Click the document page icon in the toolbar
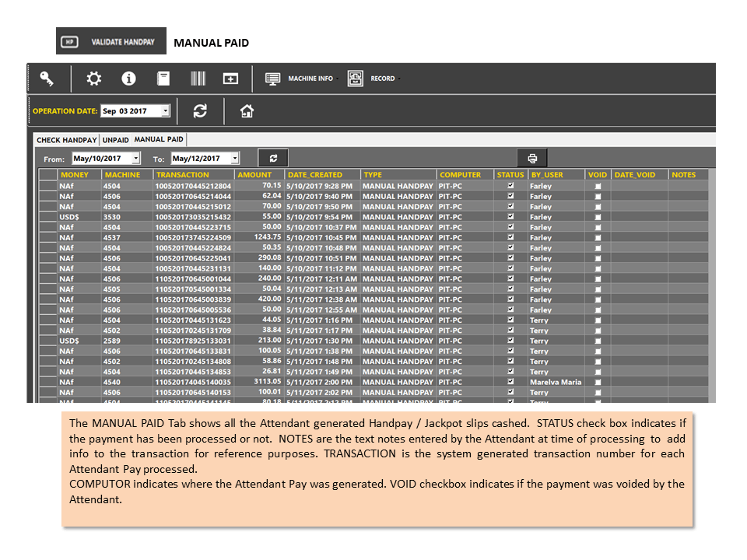The width and height of the screenshot is (747, 560). 163,79
